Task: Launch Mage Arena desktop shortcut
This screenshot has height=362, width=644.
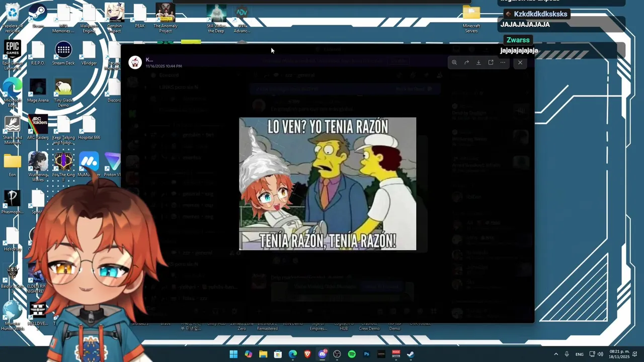Action: (38, 90)
